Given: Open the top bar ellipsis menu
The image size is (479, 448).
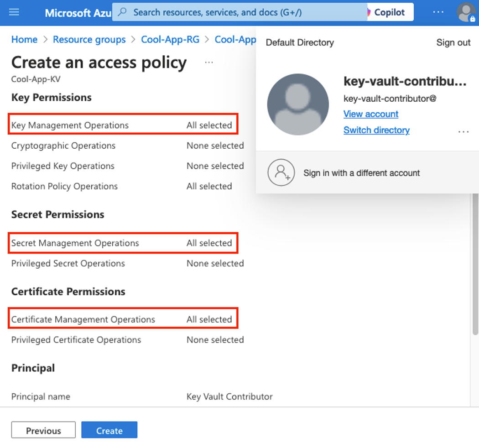Looking at the screenshot, I should [438, 12].
